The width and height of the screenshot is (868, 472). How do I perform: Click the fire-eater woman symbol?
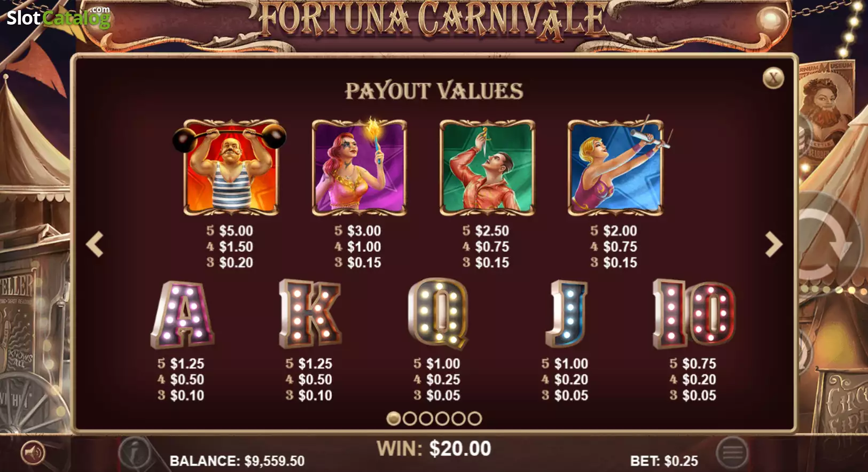pos(359,167)
